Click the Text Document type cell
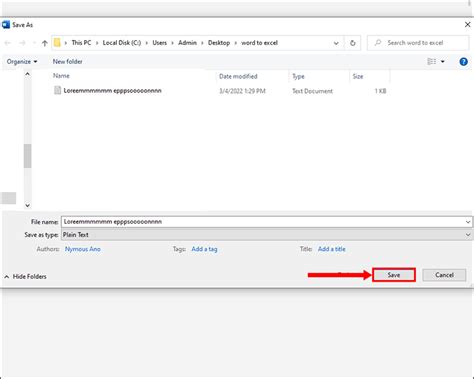The image size is (474, 379). click(x=312, y=91)
